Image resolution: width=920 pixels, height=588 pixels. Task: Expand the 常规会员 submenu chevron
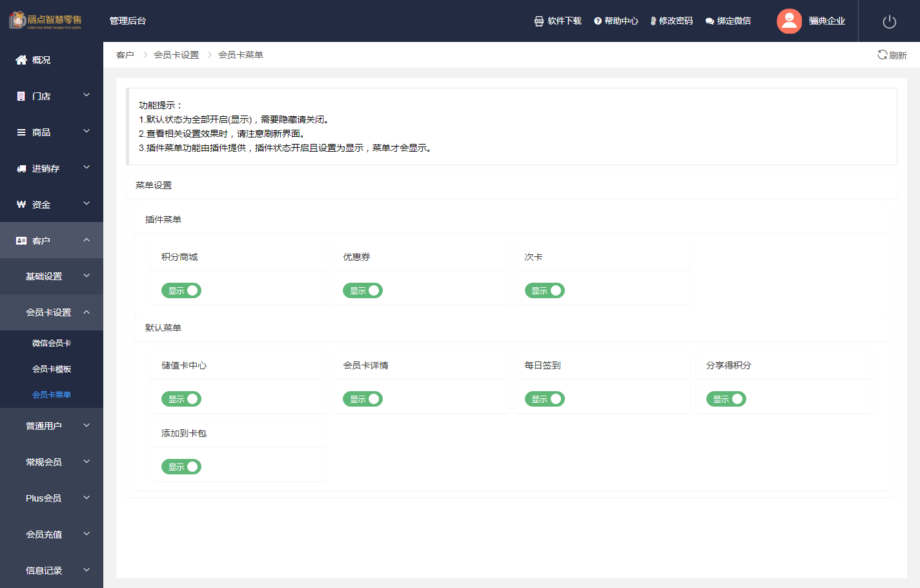pyautogui.click(x=87, y=461)
